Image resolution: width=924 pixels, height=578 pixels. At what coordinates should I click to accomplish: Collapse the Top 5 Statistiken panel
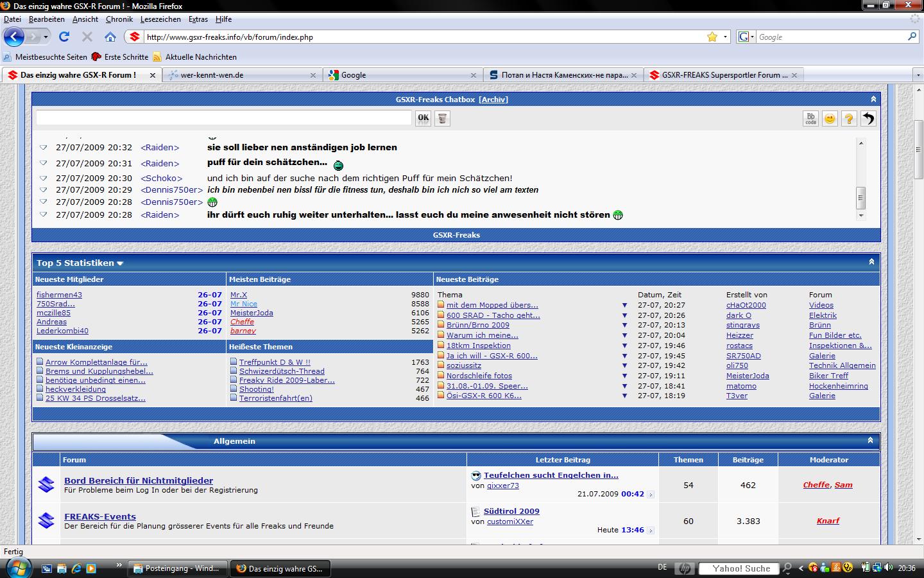[871, 261]
